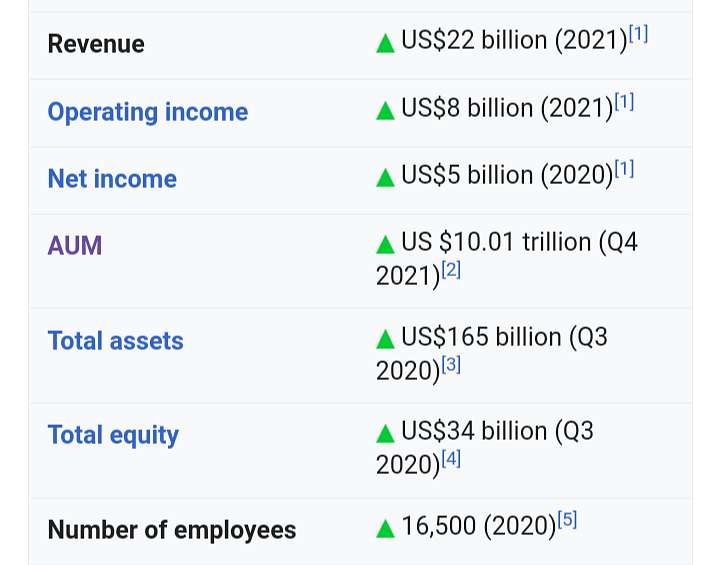
Task: Click the green triangle before US$165 billion
Action: point(385,339)
